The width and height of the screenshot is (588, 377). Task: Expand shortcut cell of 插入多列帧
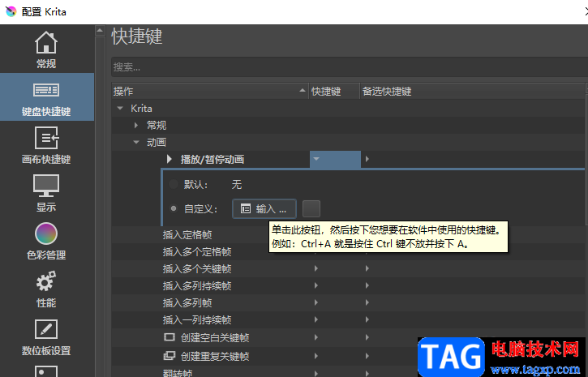(x=316, y=302)
